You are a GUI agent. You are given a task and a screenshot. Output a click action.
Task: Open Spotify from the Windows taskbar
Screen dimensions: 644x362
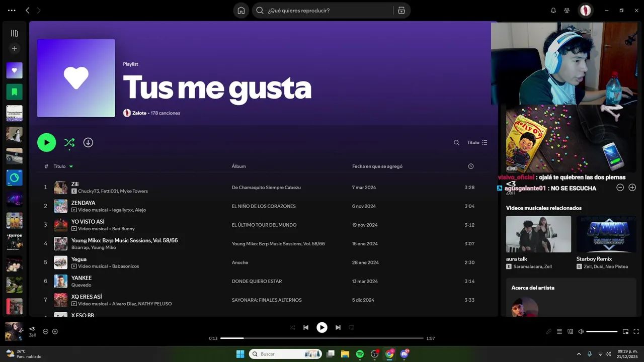pyautogui.click(x=360, y=354)
